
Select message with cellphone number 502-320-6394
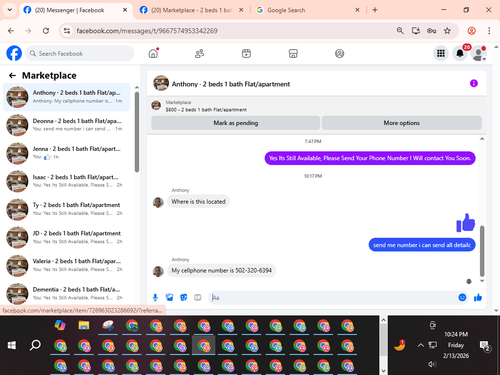[x=221, y=270]
